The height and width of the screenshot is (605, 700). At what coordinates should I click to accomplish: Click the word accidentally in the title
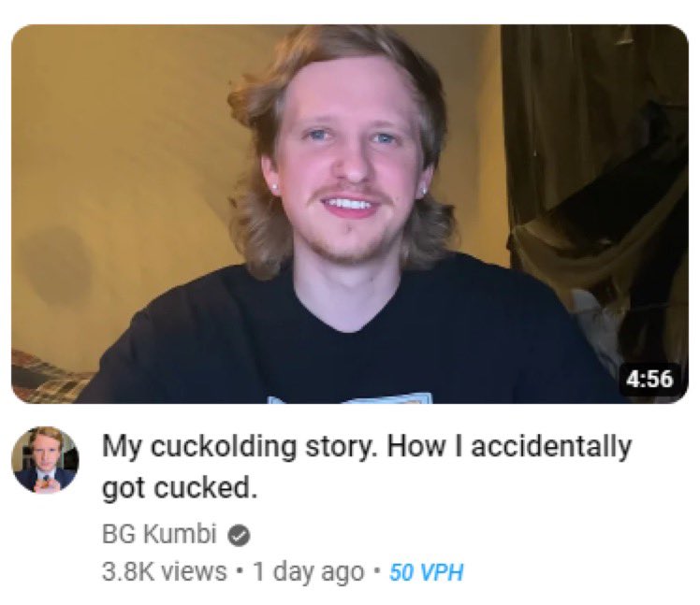tap(552, 446)
